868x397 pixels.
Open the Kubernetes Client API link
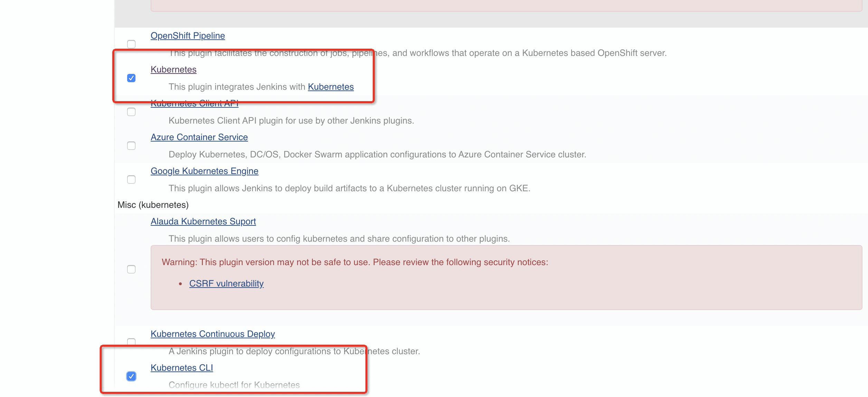[195, 103]
